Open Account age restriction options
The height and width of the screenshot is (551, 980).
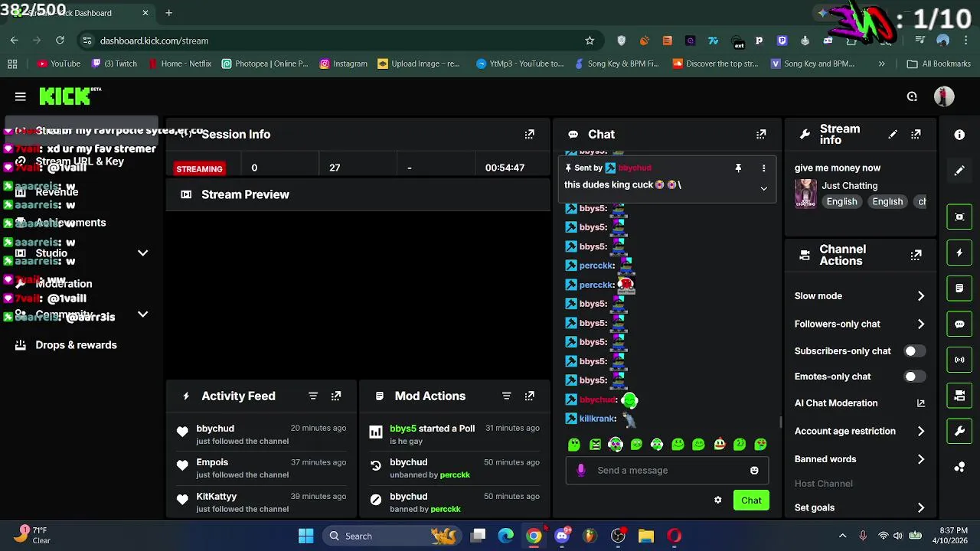pos(860,432)
